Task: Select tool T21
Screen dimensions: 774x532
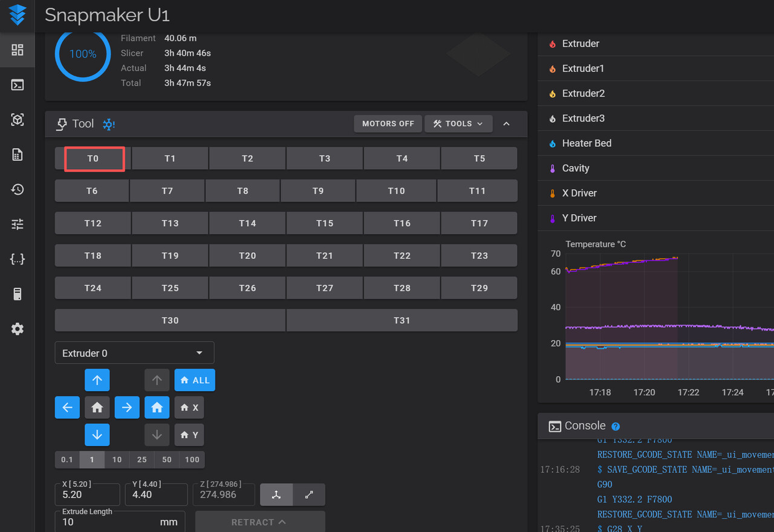Action: (325, 255)
